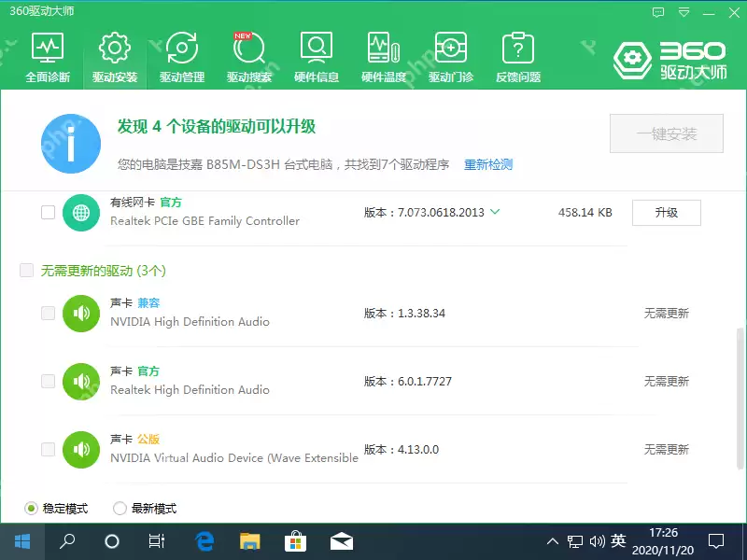Check the NVIDIA High Definition Audio checkbox
The width and height of the screenshot is (747, 560).
coord(48,314)
